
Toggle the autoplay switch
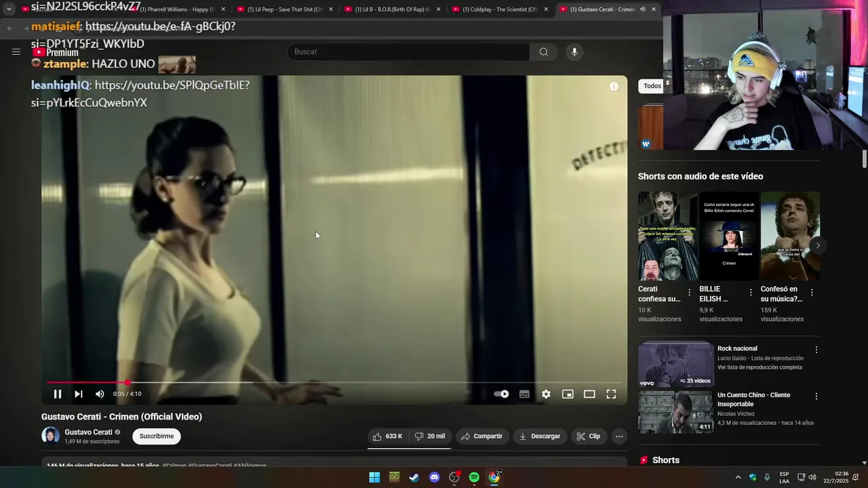coord(502,394)
